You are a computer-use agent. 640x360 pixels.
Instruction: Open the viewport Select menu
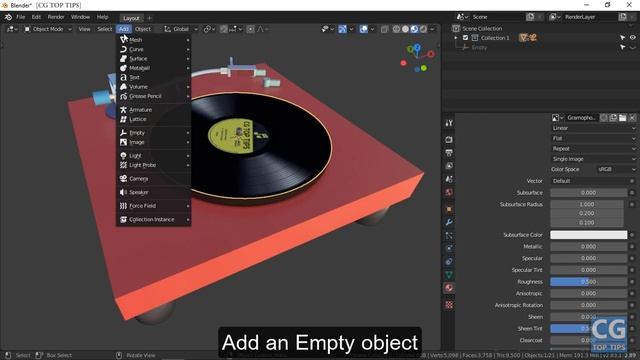(104, 29)
